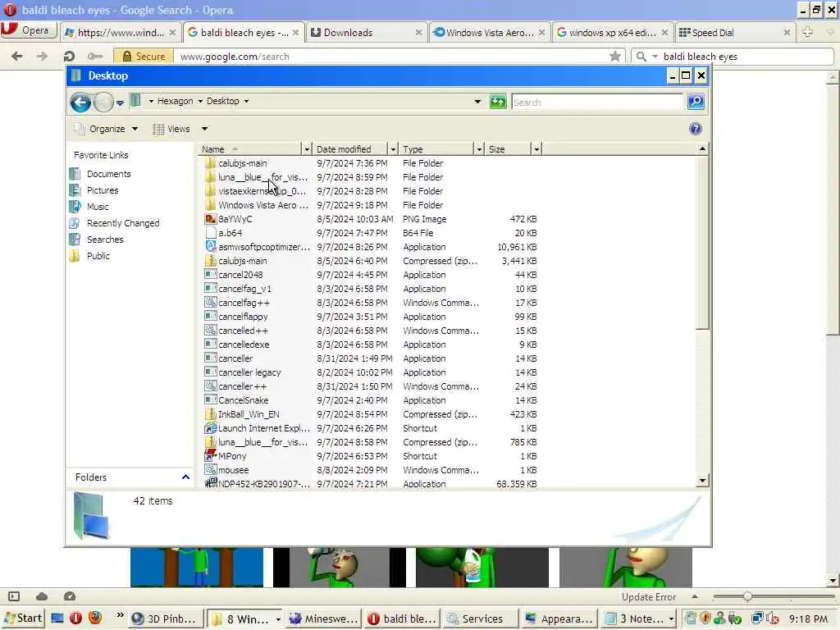
Task: Click the Opera key wand icon
Action: (x=95, y=56)
